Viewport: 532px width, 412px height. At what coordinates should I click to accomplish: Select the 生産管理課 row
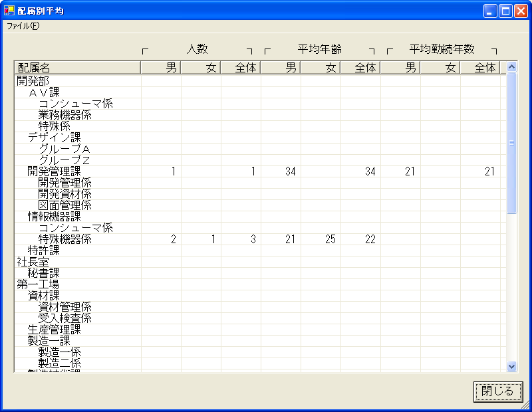coord(54,330)
